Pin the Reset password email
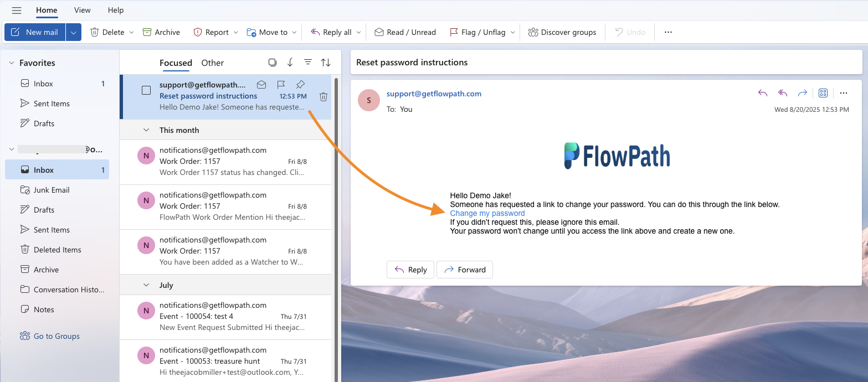This screenshot has width=868, height=382. [300, 85]
